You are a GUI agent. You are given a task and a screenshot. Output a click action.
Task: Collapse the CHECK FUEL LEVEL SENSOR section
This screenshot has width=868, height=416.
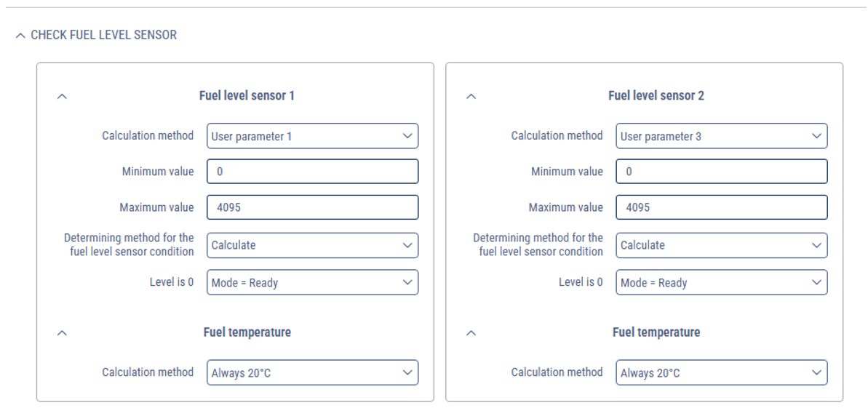(x=20, y=35)
